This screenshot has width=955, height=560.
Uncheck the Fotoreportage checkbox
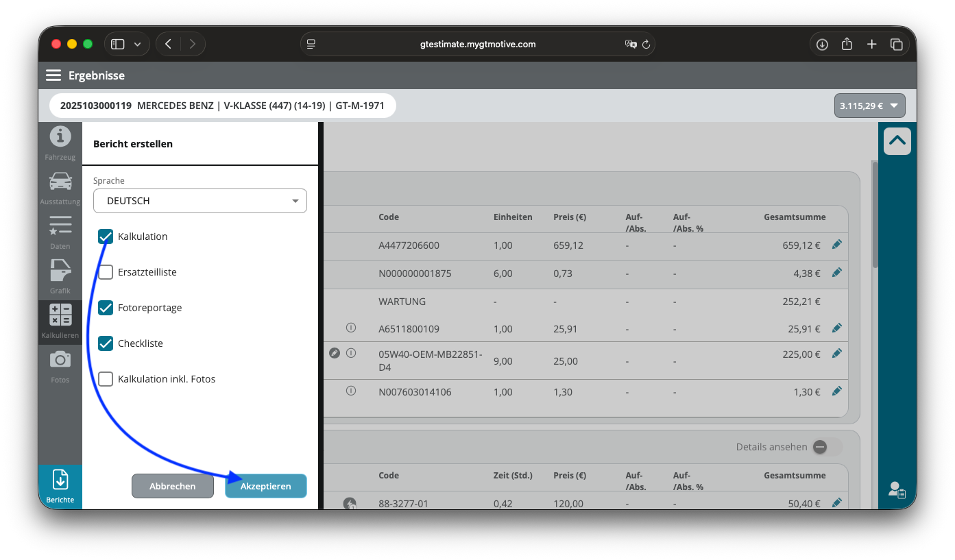tap(106, 308)
